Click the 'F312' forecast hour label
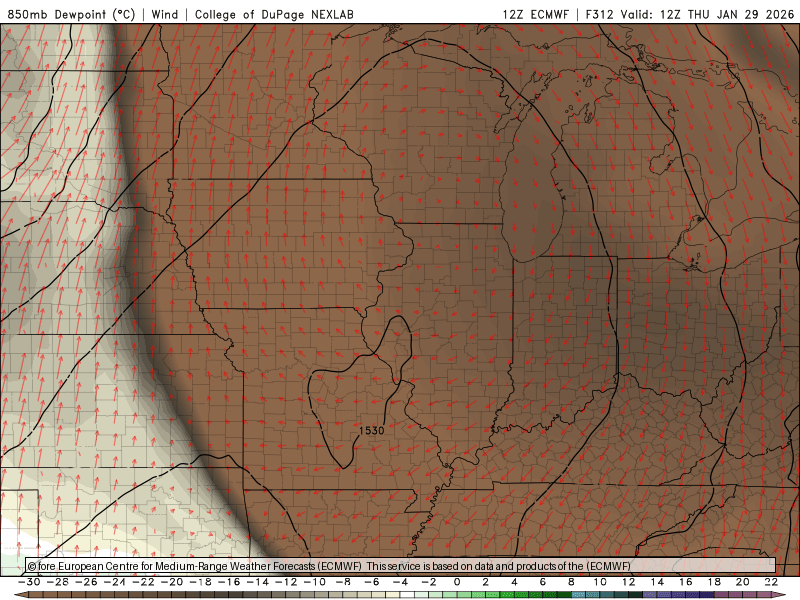Image resolution: width=800 pixels, height=600 pixels. pos(599,14)
